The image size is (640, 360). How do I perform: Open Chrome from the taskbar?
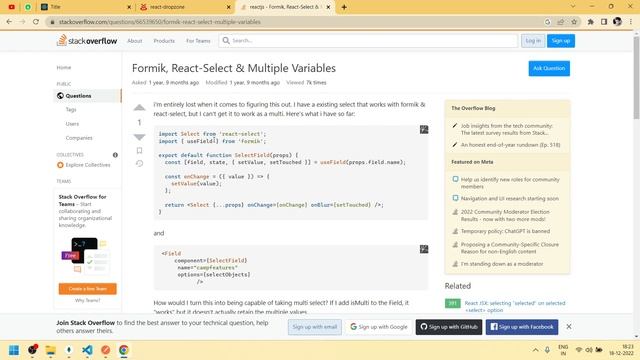pos(124,350)
